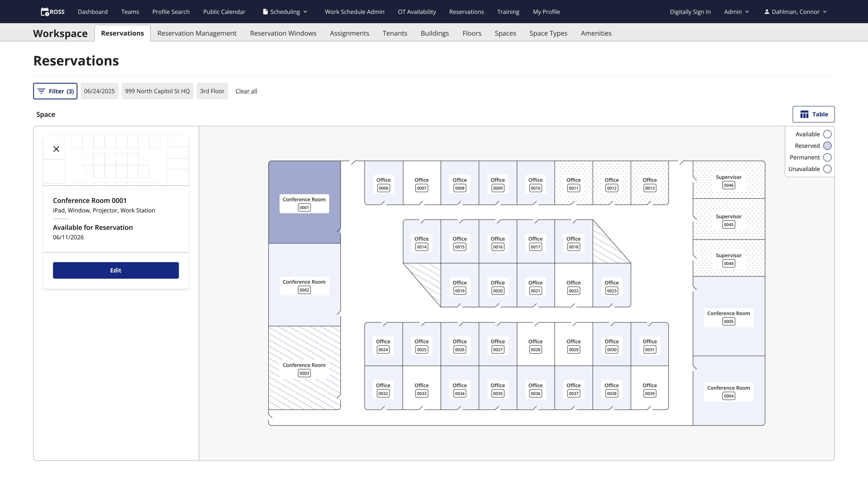Select Office 0022 on the floor plan
Screen dimensions: 868x494
[x=574, y=287]
